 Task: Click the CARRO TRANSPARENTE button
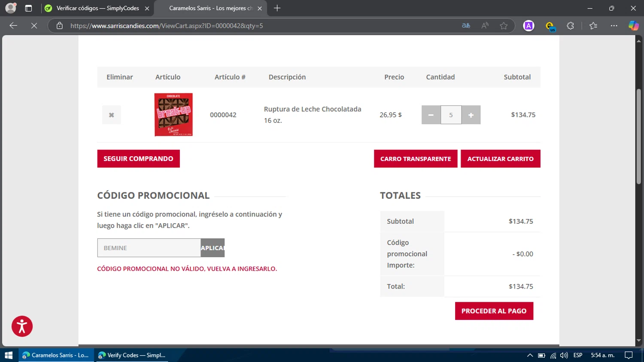pyautogui.click(x=416, y=158)
